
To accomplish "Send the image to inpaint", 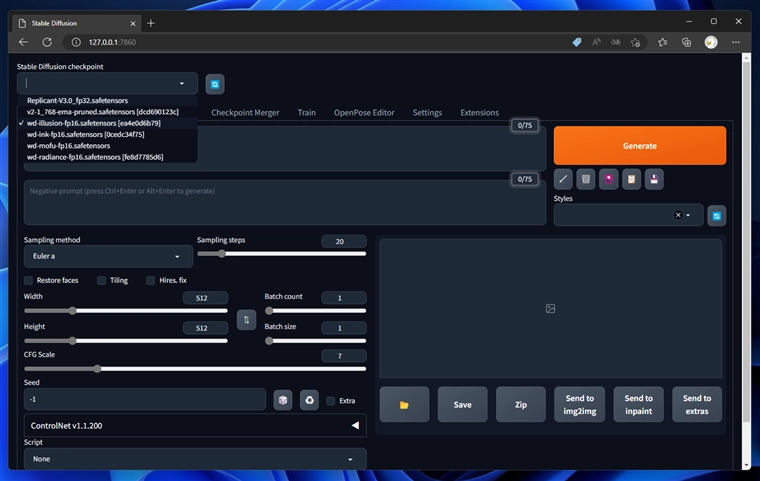I will (x=638, y=404).
